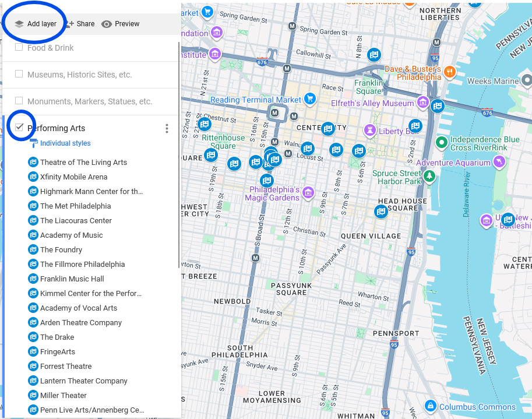
Task: Click the Elfreth's Alley Museum marker
Action: [422, 102]
